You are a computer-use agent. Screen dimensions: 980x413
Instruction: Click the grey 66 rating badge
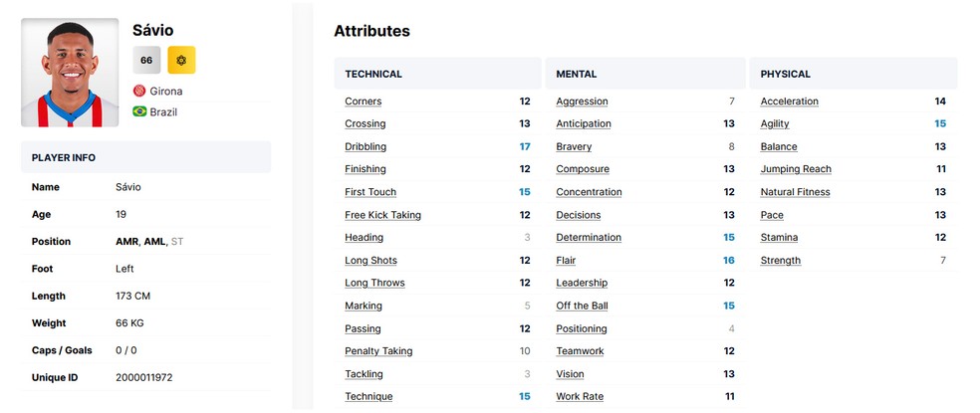(x=146, y=60)
